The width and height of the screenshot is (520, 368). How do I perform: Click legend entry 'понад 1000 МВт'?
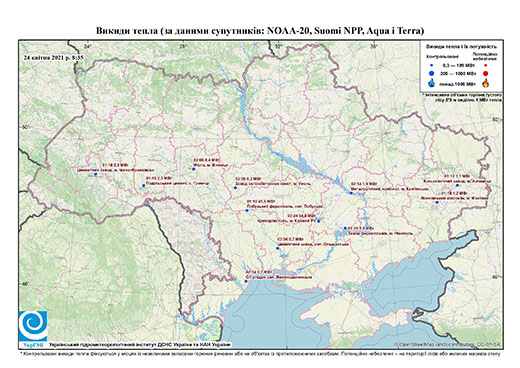(459, 83)
